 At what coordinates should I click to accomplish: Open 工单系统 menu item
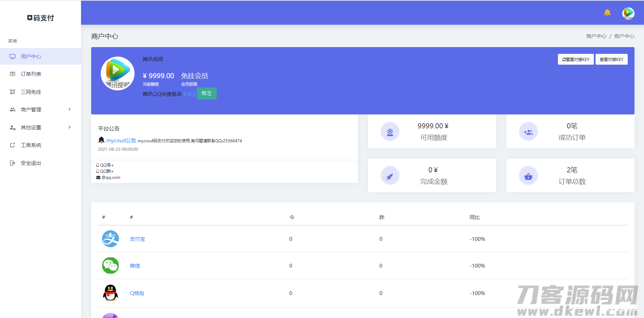[x=40, y=145]
